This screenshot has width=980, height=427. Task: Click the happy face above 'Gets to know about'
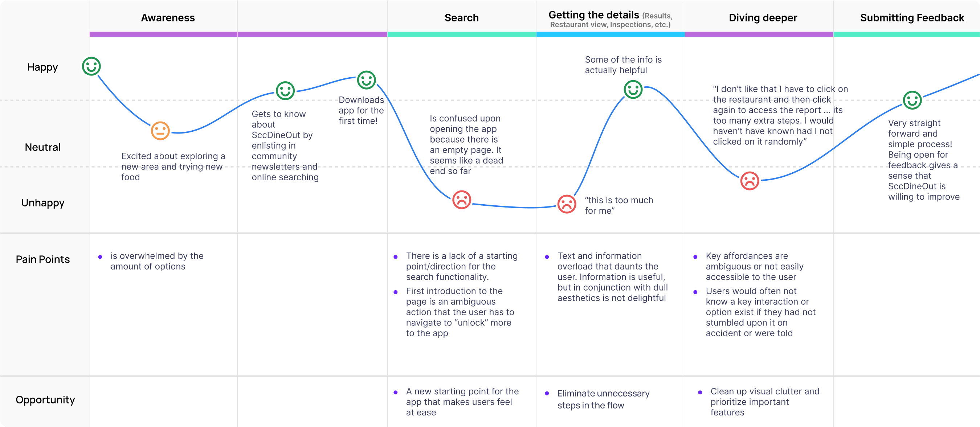tap(285, 91)
